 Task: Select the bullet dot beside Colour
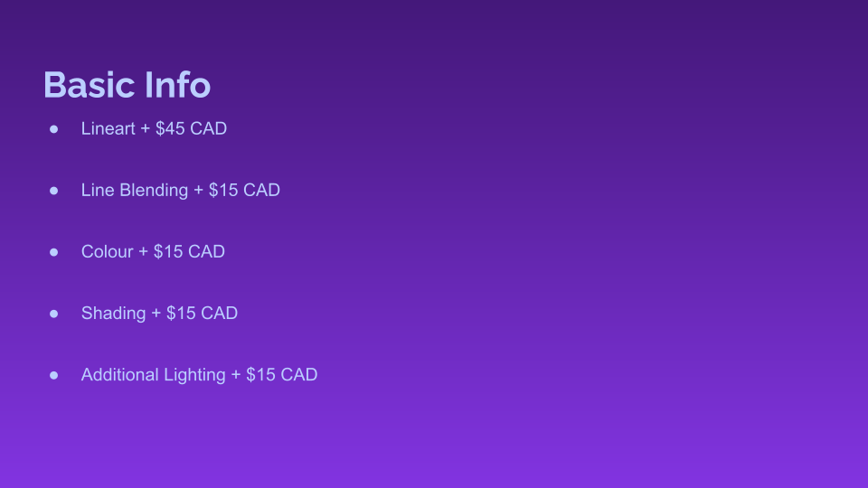[x=53, y=252]
